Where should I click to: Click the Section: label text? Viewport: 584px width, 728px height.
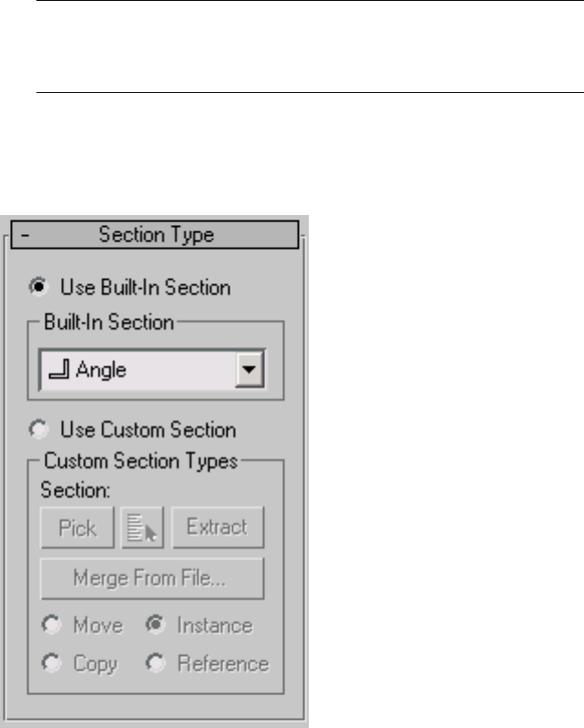pos(77,489)
